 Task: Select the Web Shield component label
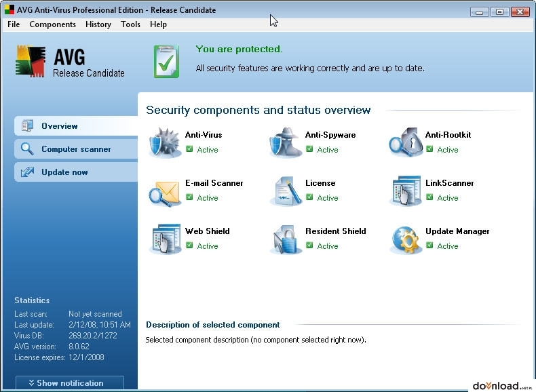tap(207, 231)
